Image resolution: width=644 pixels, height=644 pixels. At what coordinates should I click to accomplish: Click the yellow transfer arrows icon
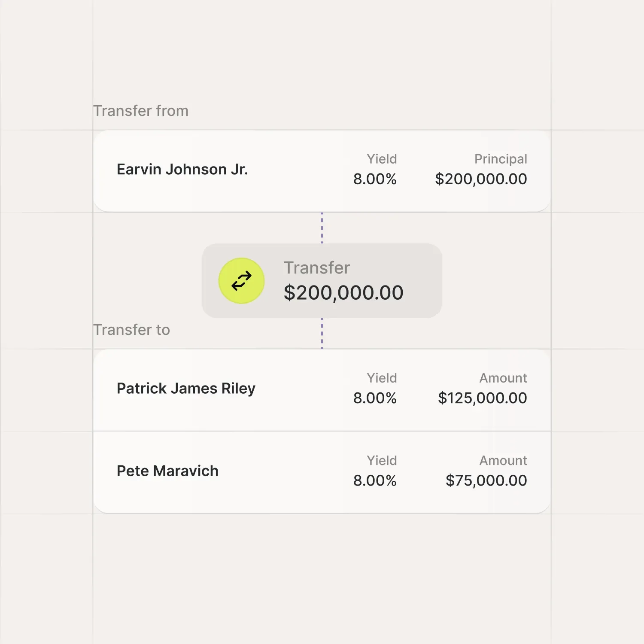(x=241, y=281)
